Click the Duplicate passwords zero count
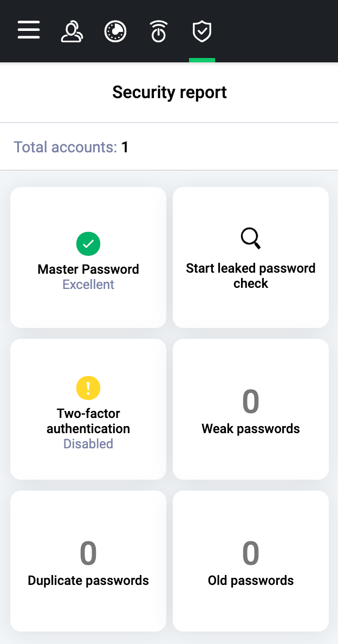 88,553
